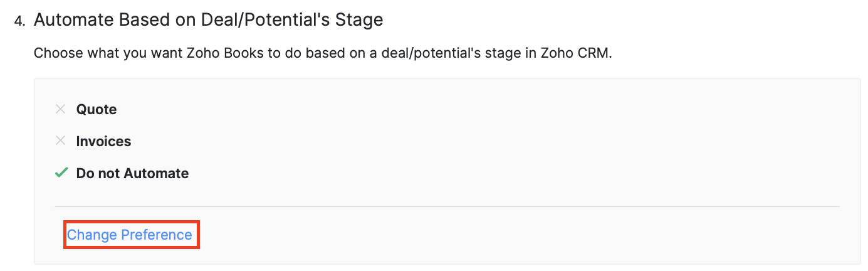The height and width of the screenshot is (271, 868).
Task: Open the Change Preference link
Action: [130, 235]
